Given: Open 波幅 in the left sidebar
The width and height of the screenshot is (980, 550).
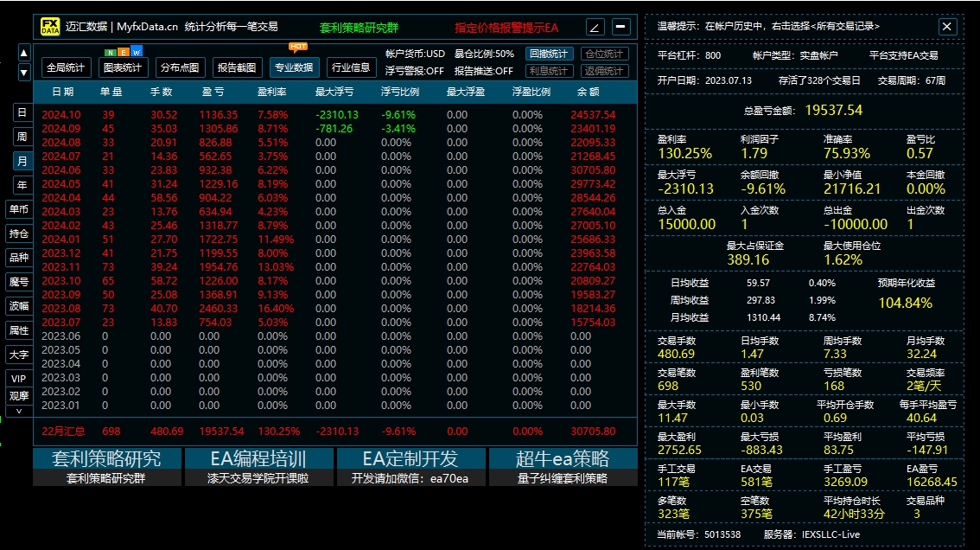Looking at the screenshot, I should (19, 306).
